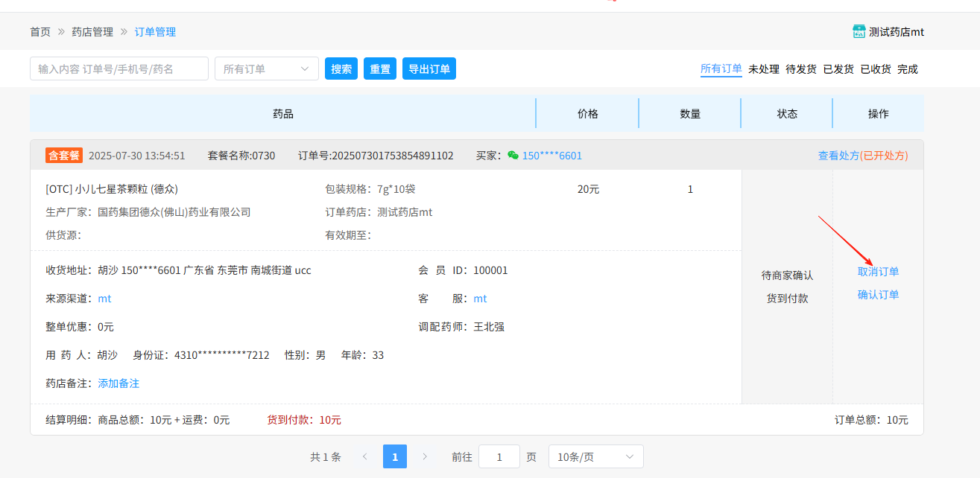Click the 含套餐 tag

[64, 156]
